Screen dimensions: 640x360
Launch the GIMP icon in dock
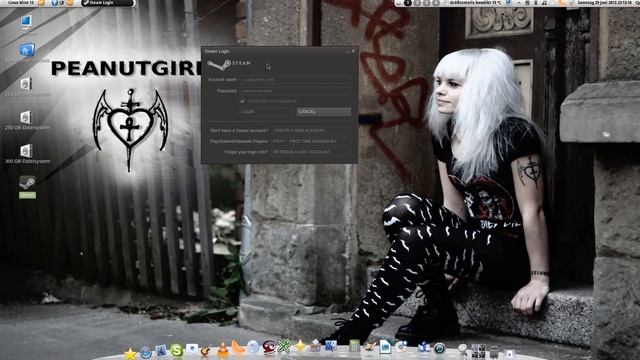click(369, 346)
